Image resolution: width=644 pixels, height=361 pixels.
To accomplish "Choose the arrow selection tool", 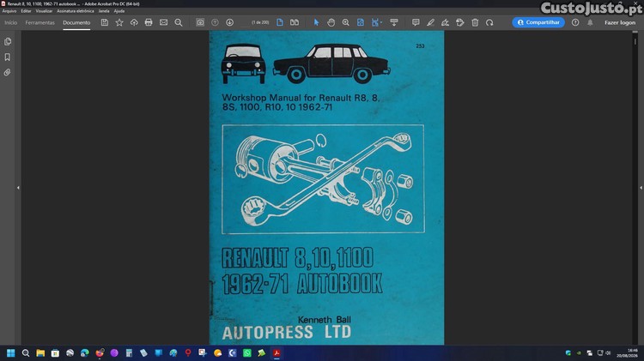I will [x=316, y=22].
